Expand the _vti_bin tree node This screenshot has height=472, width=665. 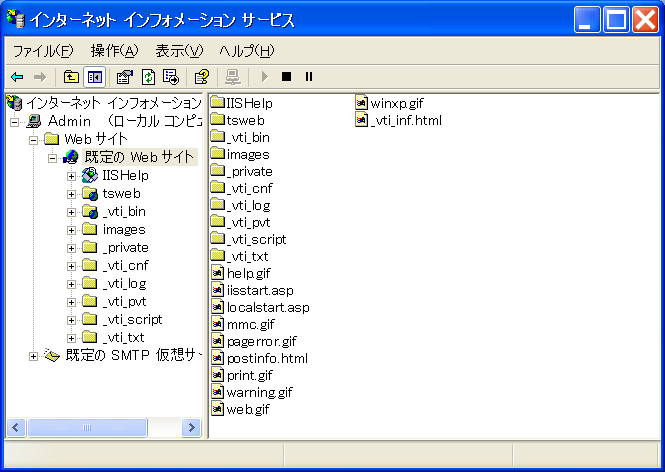point(72,211)
